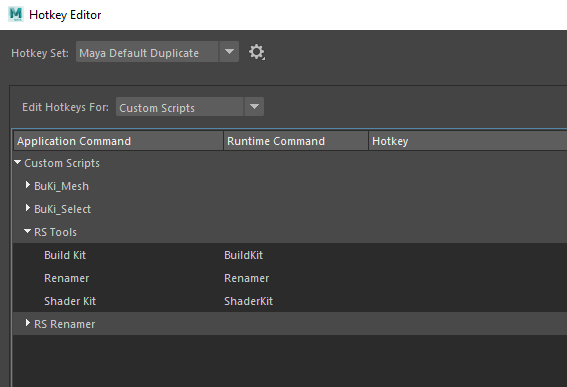Collapse the Custom Scripts tree root
The height and width of the screenshot is (387, 567).
point(17,163)
